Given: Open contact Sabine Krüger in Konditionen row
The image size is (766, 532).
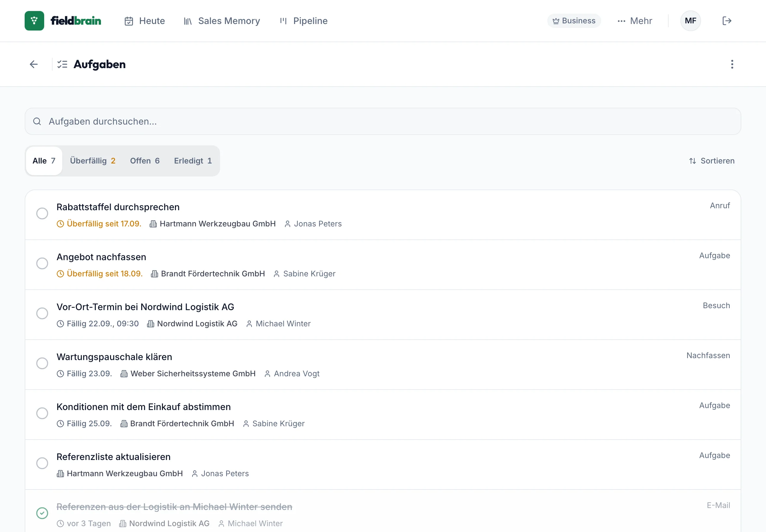Looking at the screenshot, I should pyautogui.click(x=278, y=424).
